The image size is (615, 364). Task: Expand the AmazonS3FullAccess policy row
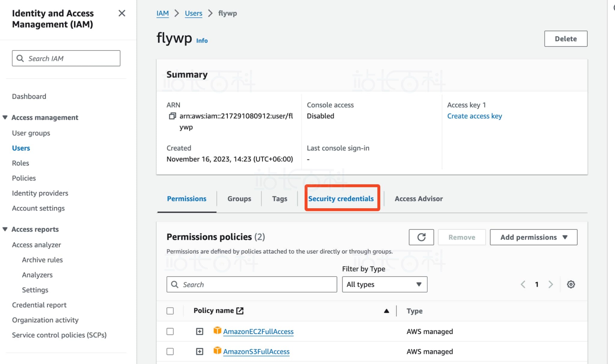click(199, 351)
